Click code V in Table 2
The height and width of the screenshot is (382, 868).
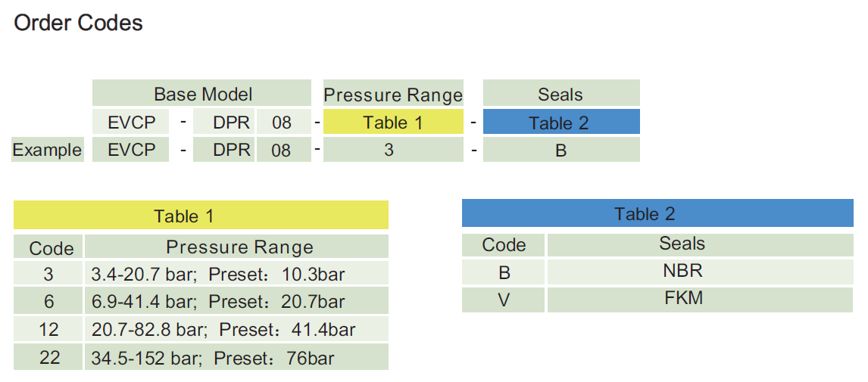coord(504,300)
